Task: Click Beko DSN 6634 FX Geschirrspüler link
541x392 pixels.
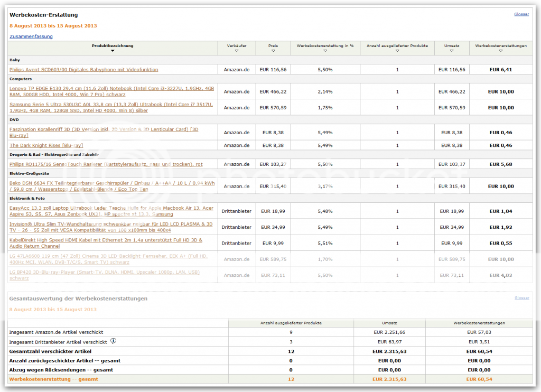Action: pos(111,185)
